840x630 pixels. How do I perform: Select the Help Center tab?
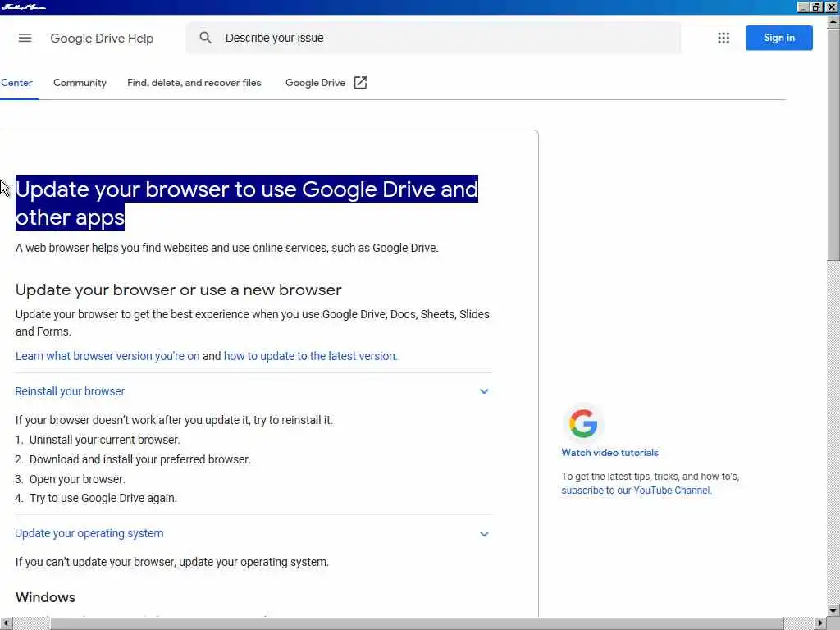coord(16,83)
